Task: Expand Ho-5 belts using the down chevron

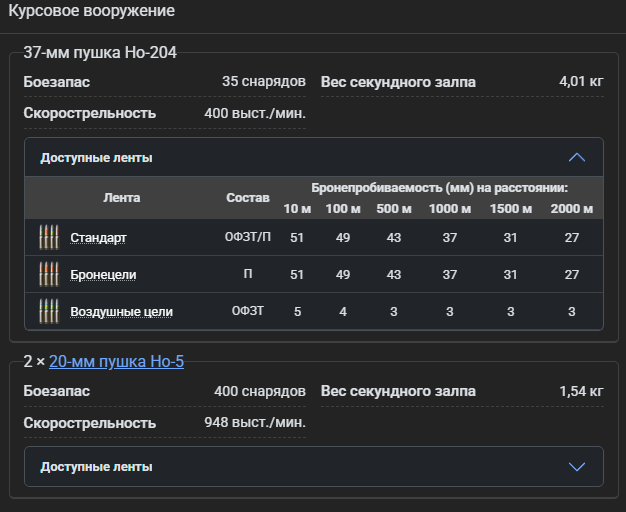Action: pos(576,466)
